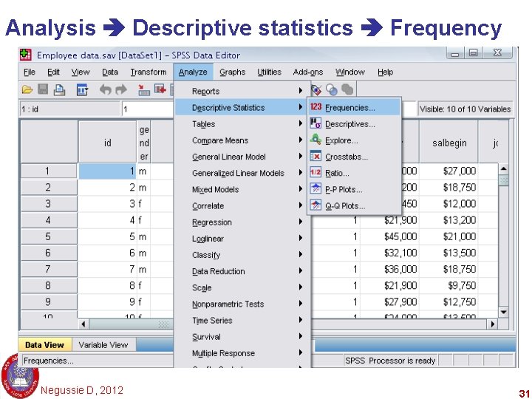Screen dimensions: 532x399
Task: Click the Save toolbar icon
Action: (x=43, y=89)
